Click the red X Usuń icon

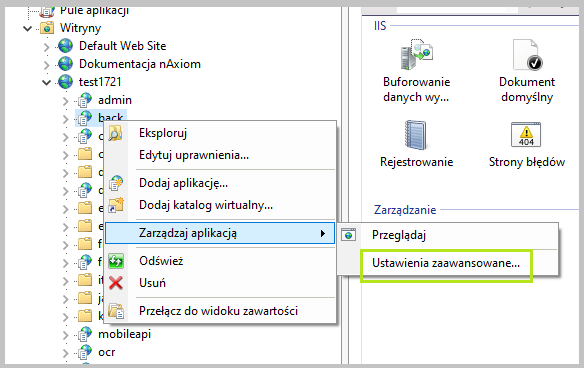(116, 283)
